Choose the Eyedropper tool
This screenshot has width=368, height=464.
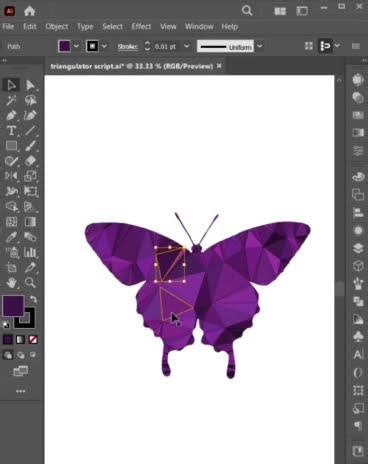click(11, 237)
